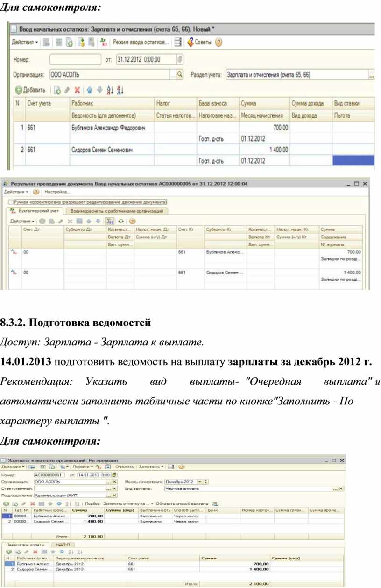Clear the Подразделение Администрация (АУП) field
381x588 pixels.
point(115,495)
